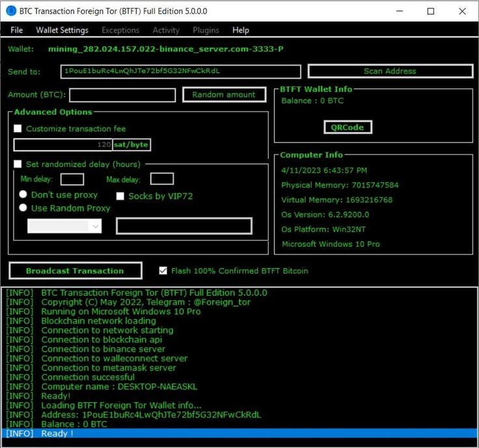This screenshot has height=448, width=479.
Task: Open the QRCode button in Wallet Info
Action: click(x=348, y=127)
